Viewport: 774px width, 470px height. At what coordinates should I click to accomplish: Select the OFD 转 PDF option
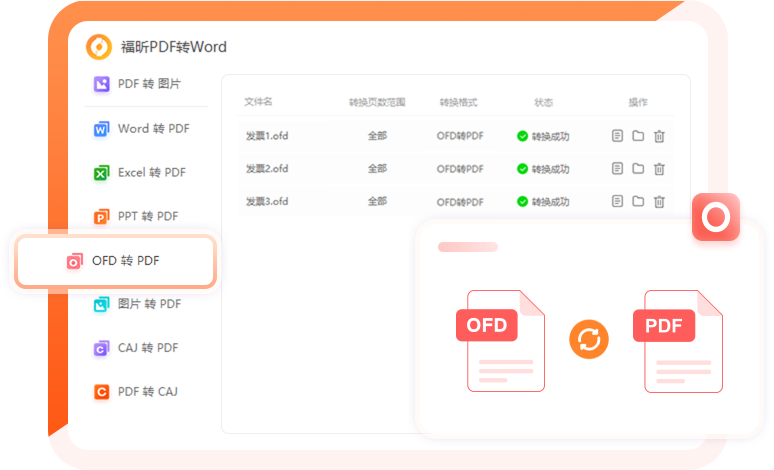(x=114, y=261)
